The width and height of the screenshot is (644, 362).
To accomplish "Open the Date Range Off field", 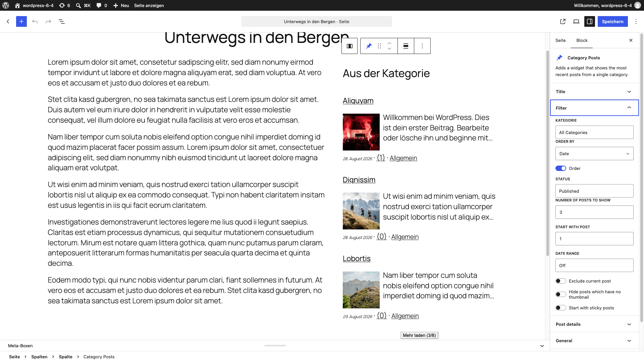I will click(594, 265).
